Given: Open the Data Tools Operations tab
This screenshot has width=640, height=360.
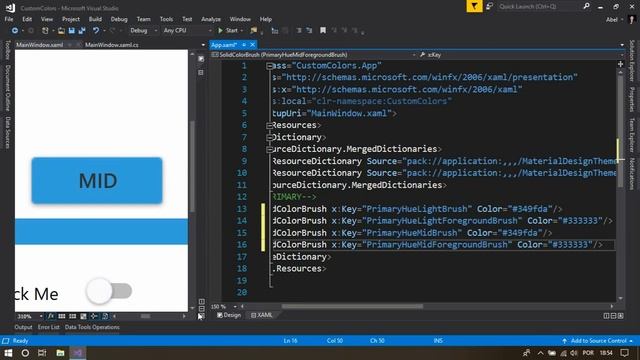Looking at the screenshot, I should [92, 327].
